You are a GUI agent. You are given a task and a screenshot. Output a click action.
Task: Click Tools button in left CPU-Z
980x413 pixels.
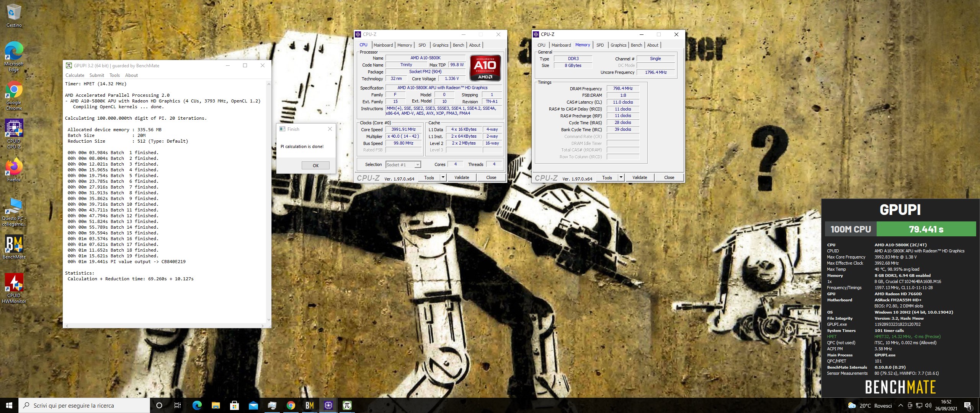(429, 177)
